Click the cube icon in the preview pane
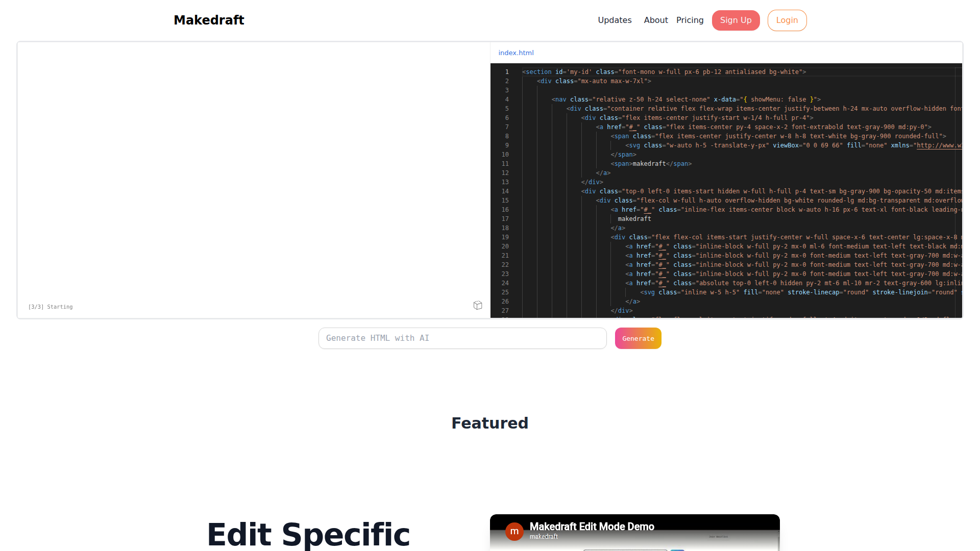The height and width of the screenshot is (551, 980). point(478,305)
